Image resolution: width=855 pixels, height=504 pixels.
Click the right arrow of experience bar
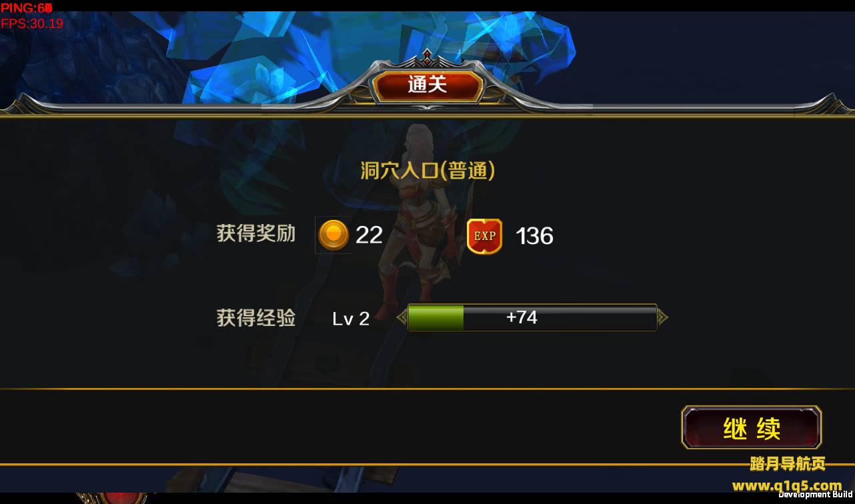663,317
